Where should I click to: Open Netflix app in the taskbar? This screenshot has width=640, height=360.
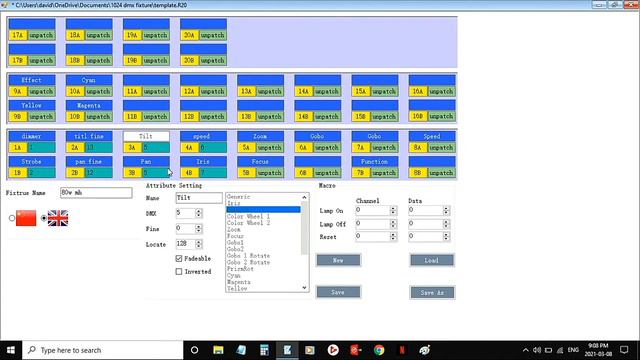[x=402, y=350]
